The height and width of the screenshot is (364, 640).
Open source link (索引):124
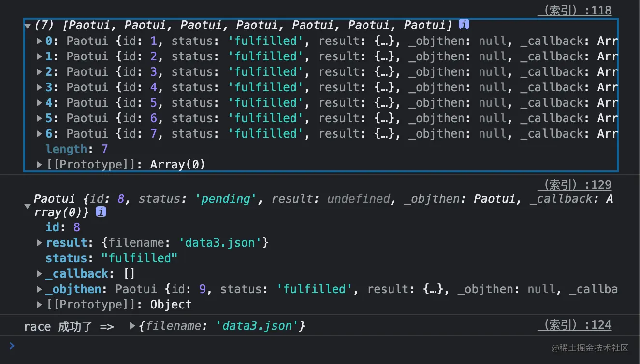(x=574, y=325)
